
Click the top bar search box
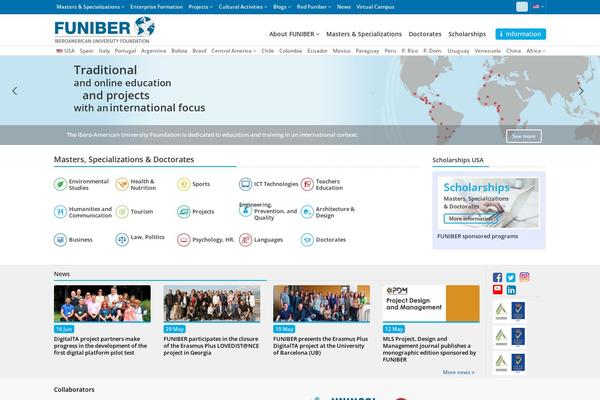tap(522, 7)
